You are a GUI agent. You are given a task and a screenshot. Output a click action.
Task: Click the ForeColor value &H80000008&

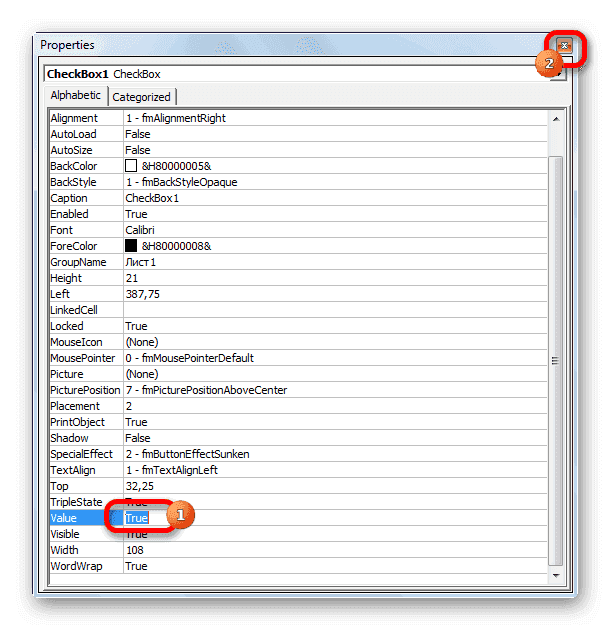(176, 246)
